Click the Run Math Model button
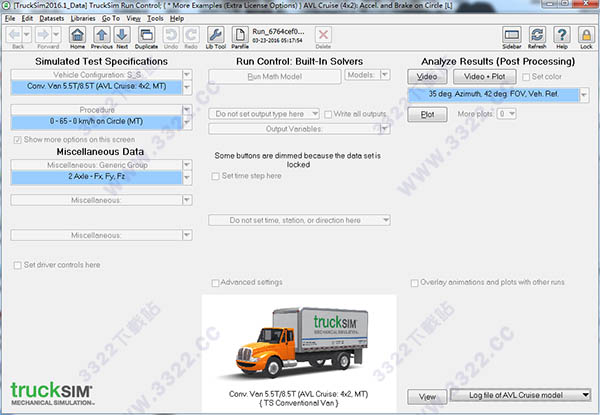 [x=275, y=76]
